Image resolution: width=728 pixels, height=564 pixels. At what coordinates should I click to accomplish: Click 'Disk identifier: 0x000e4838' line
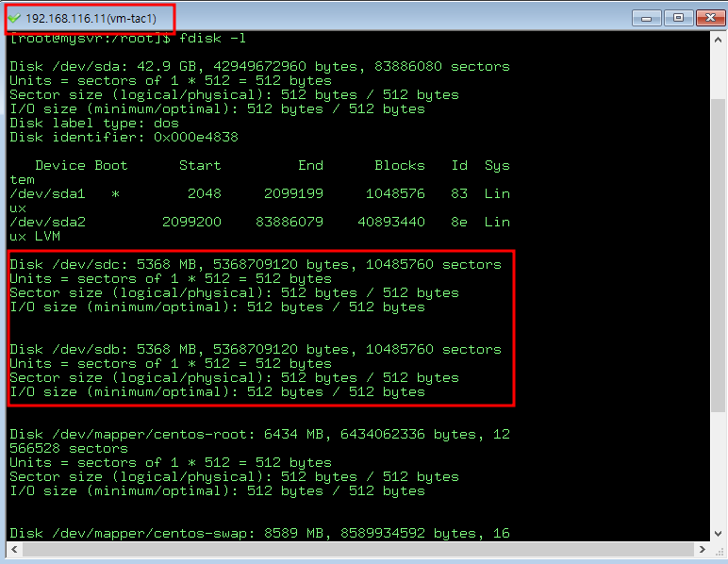(x=124, y=137)
